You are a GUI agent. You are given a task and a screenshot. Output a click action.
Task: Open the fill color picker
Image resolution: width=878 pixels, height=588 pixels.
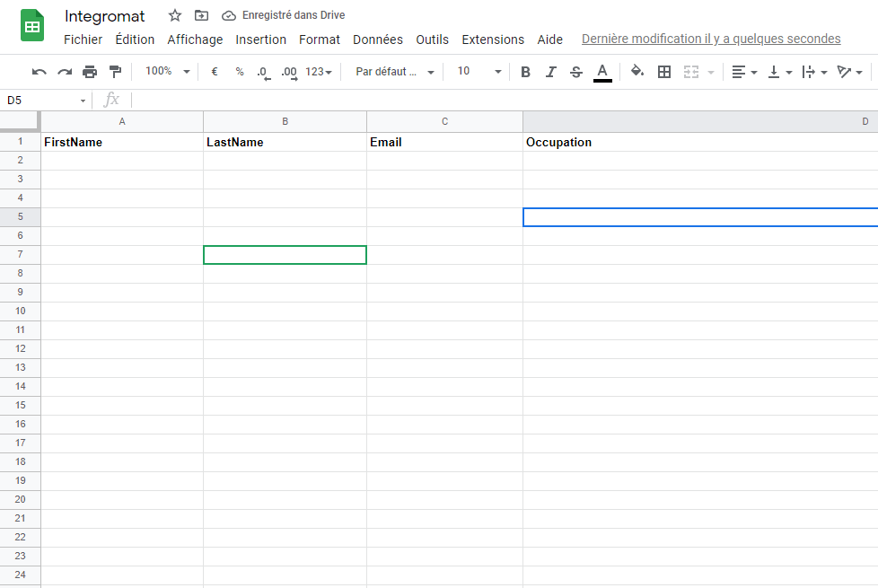point(637,71)
